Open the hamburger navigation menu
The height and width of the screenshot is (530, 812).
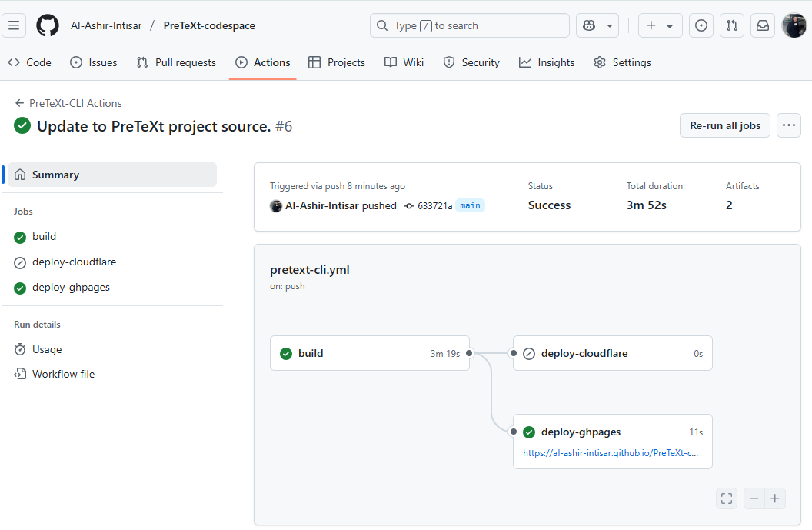tap(14, 25)
